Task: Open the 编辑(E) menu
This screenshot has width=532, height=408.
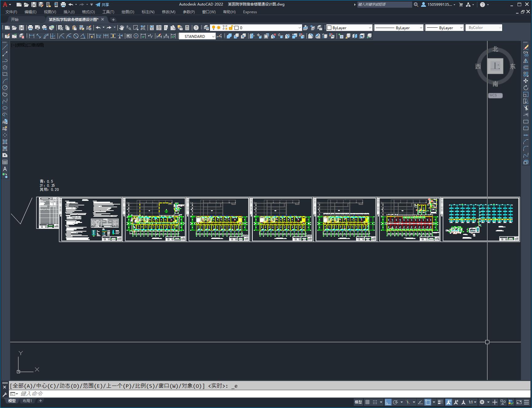Action: 30,12
